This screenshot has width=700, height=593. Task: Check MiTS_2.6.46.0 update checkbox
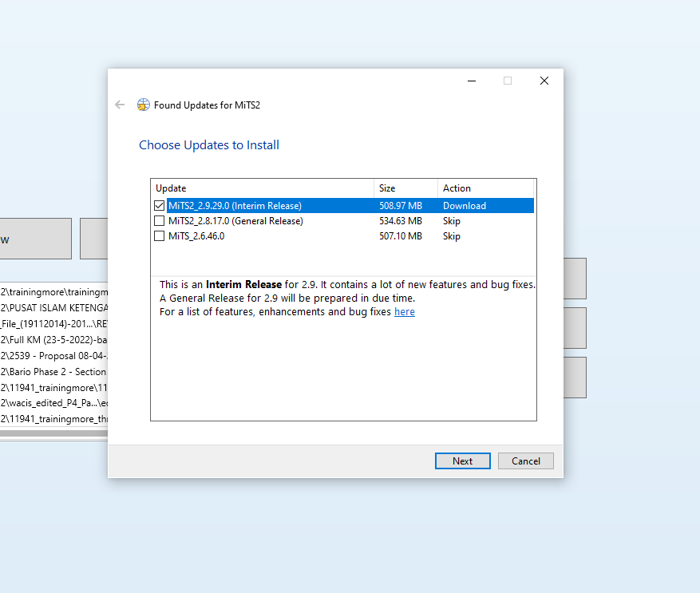pos(159,235)
